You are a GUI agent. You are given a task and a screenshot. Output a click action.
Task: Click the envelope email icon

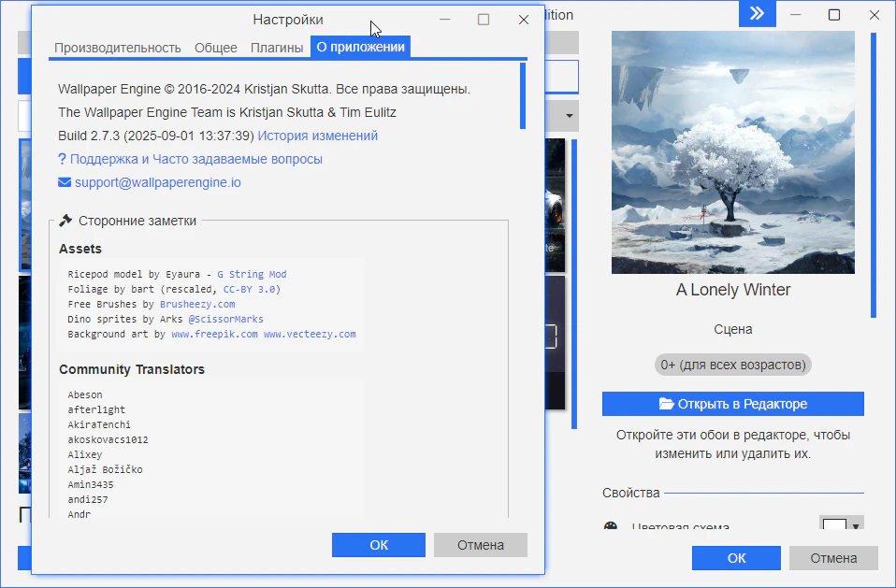point(65,182)
